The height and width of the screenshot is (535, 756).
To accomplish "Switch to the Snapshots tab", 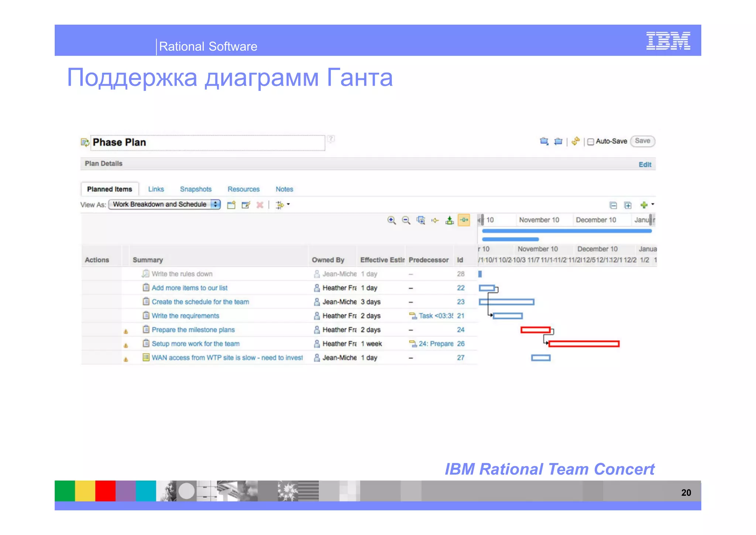I will click(x=196, y=189).
